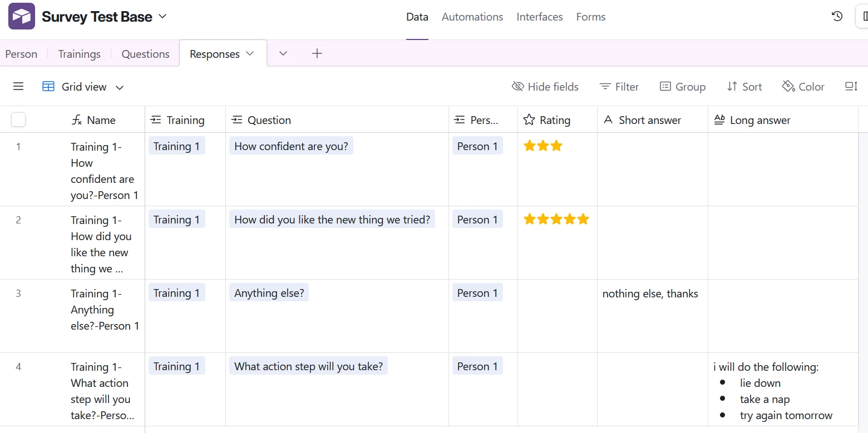This screenshot has width=868, height=433.
Task: Click the Grid view table icon
Action: [48, 87]
